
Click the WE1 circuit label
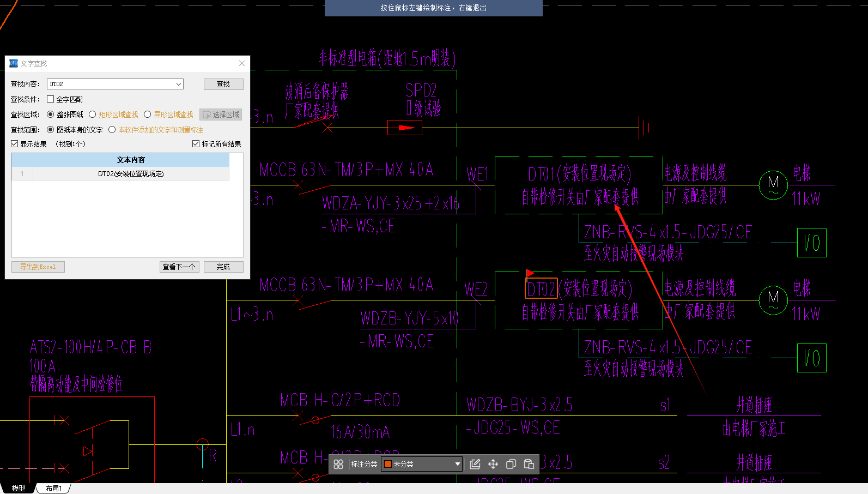pos(477,174)
